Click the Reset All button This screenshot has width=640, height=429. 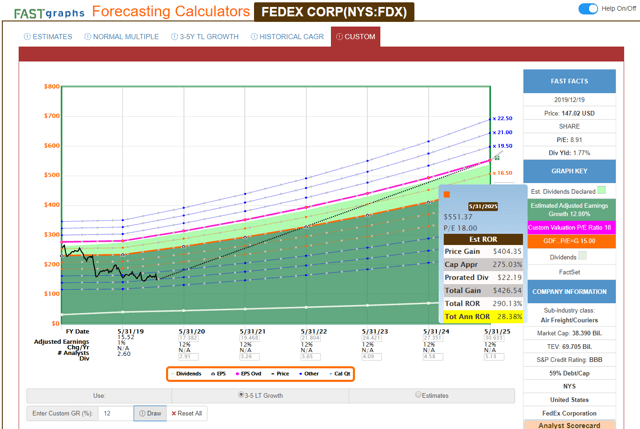187,413
